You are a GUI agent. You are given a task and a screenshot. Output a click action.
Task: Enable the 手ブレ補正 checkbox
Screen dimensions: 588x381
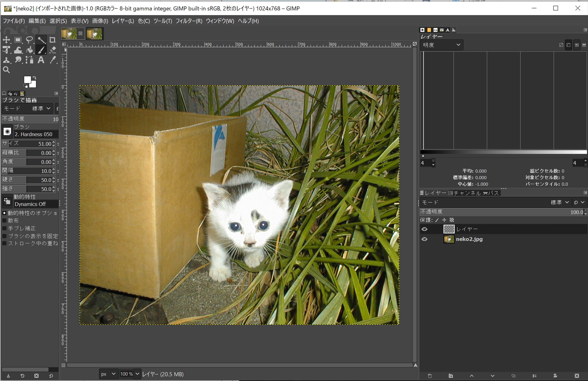[4, 228]
